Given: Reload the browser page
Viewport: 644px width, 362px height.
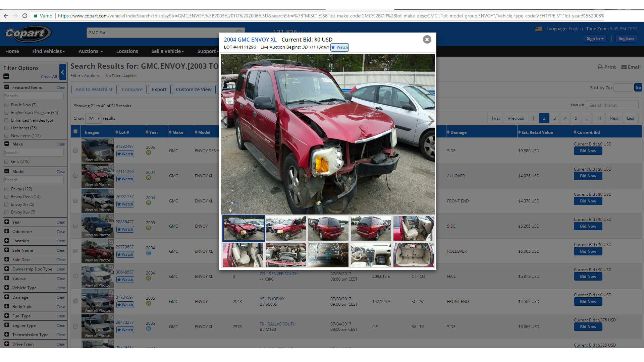Looking at the screenshot, I should pyautogui.click(x=25, y=16).
